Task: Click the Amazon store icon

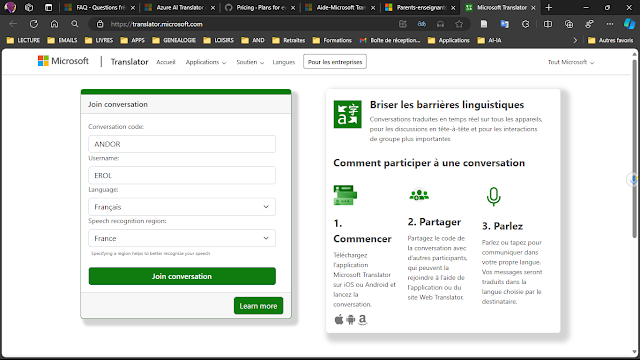Action: (x=362, y=320)
